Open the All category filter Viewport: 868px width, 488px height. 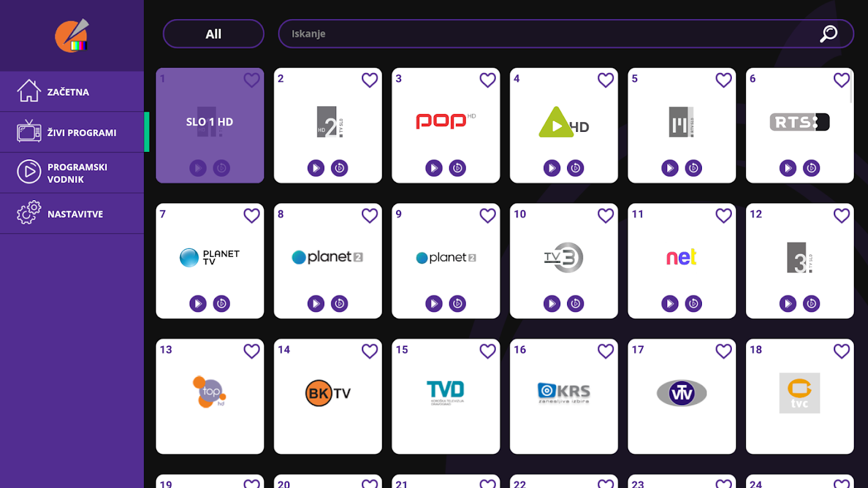[214, 34]
